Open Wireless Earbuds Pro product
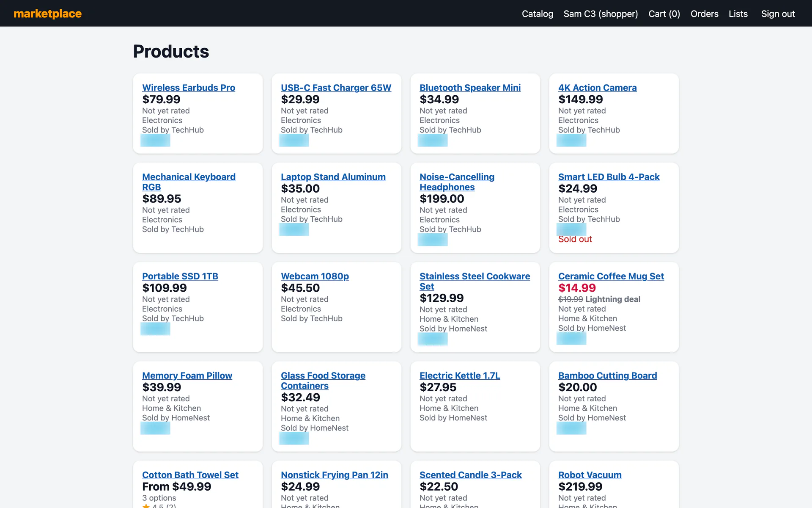Image resolution: width=812 pixels, height=508 pixels. click(x=189, y=88)
